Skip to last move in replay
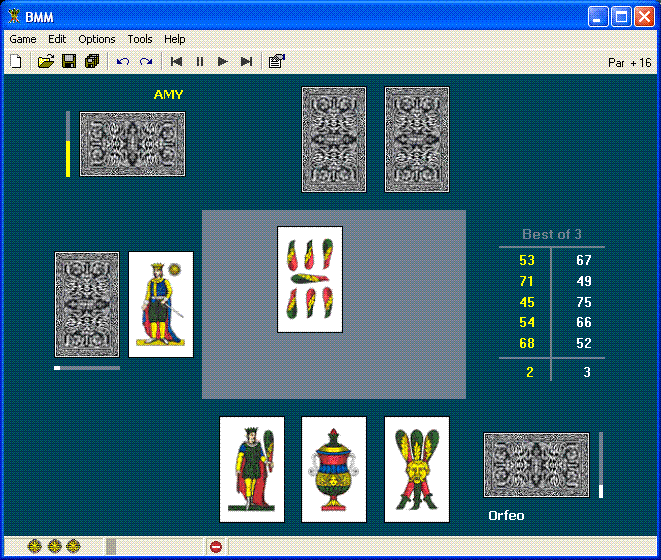 [246, 62]
